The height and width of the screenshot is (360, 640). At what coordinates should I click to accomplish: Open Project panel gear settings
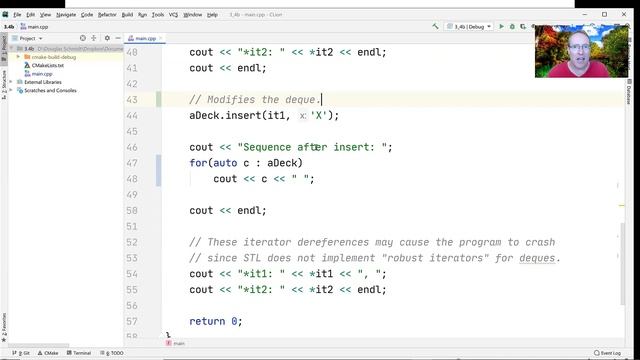tap(107, 38)
